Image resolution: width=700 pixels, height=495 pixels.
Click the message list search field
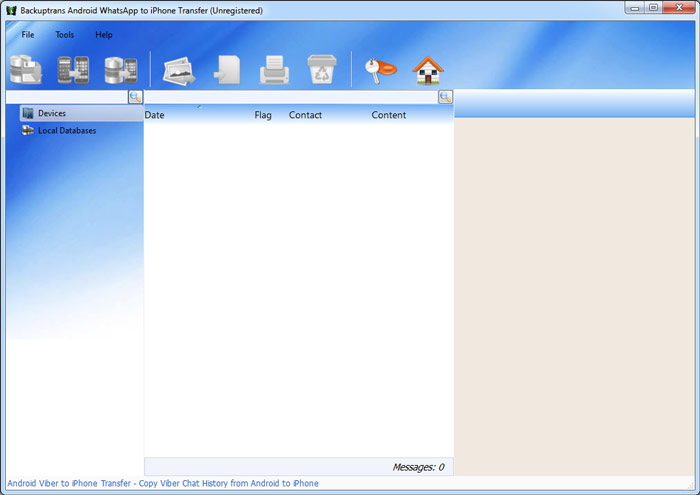click(x=290, y=97)
